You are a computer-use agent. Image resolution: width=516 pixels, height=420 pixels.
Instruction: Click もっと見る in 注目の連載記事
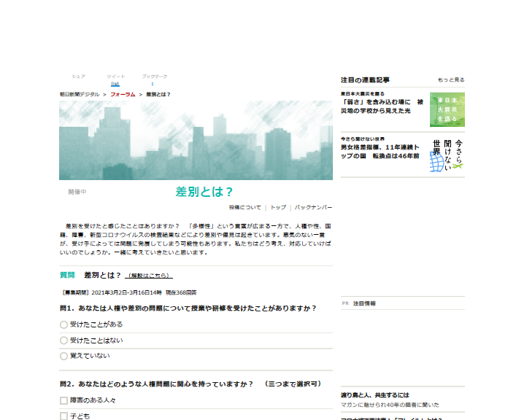pyautogui.click(x=451, y=80)
